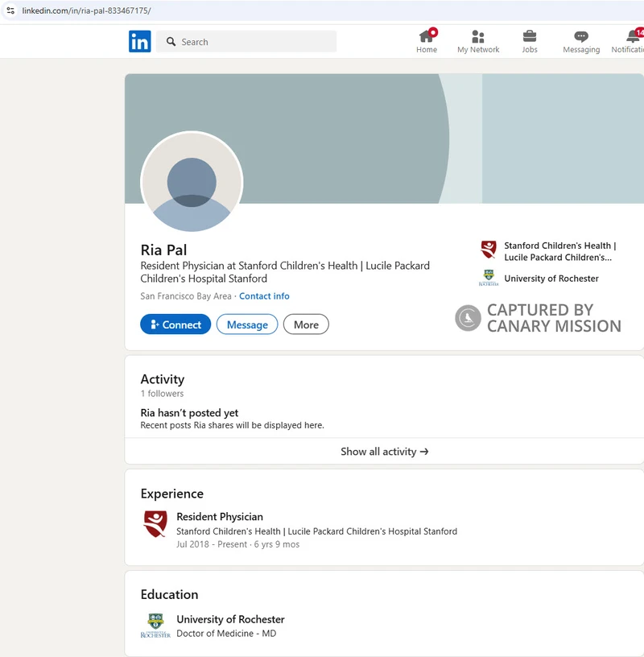Click the Activity section heading
The width and height of the screenshot is (644, 657).
pos(163,379)
